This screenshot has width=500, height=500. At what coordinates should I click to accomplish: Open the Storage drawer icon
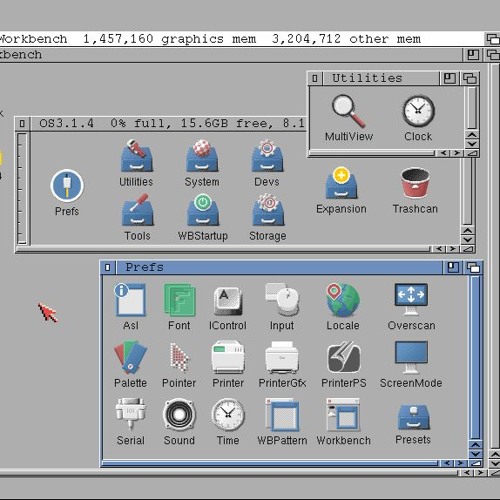pos(268,210)
